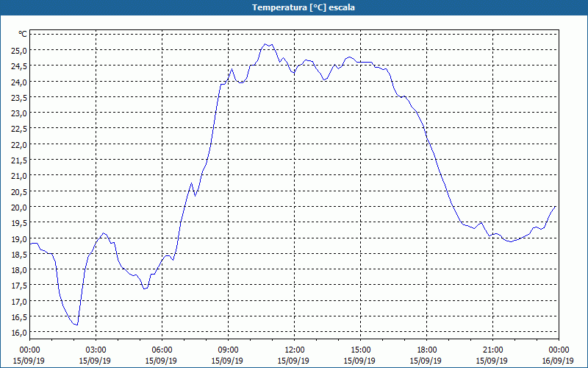The height and width of the screenshot is (368, 588).
Task: Select the 06:00 time axis label
Action: pos(162,350)
